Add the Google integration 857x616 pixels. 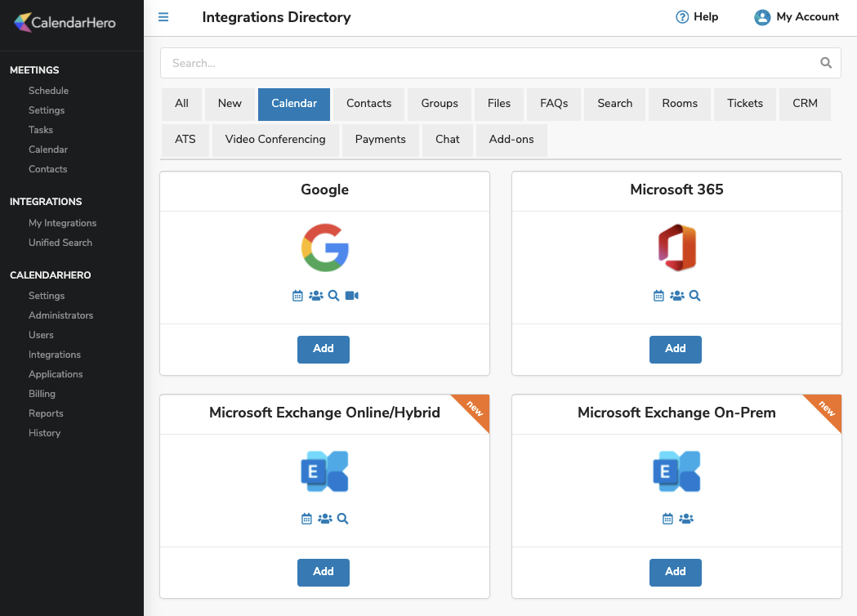[323, 350]
